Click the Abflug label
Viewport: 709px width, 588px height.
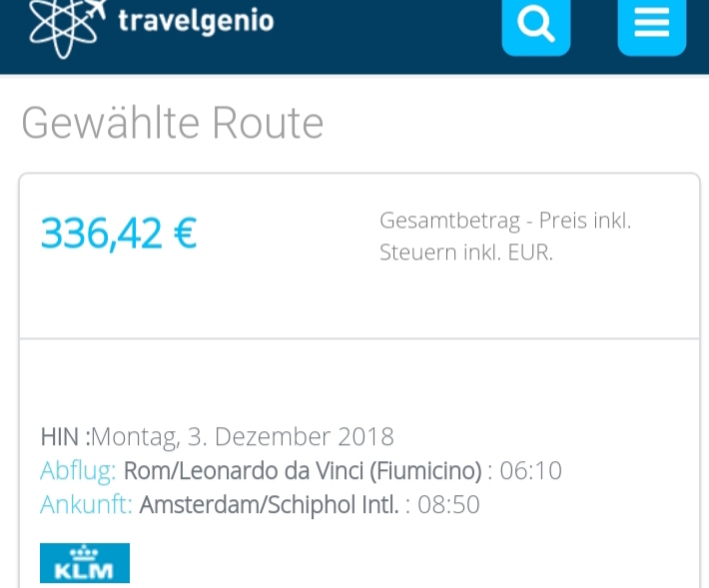(x=78, y=471)
